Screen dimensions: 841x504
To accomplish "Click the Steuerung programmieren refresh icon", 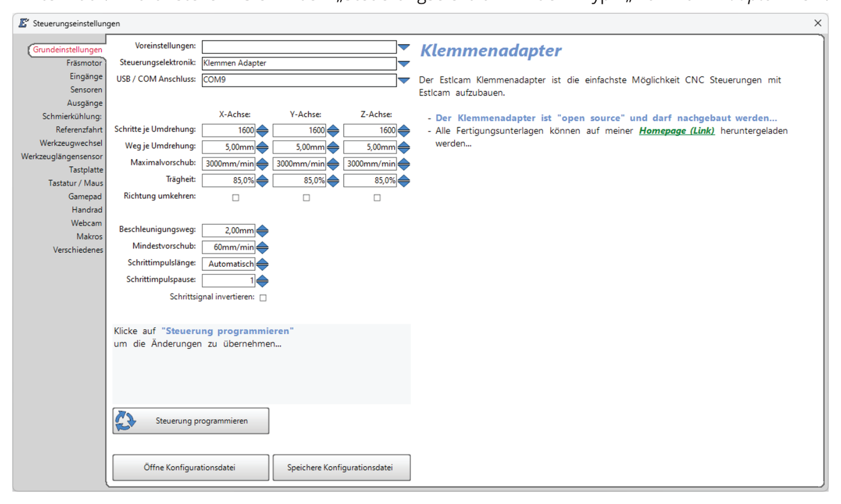I will 125,421.
